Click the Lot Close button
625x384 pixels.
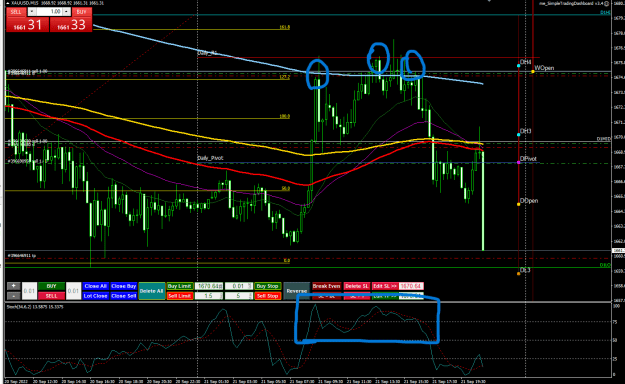tap(95, 296)
